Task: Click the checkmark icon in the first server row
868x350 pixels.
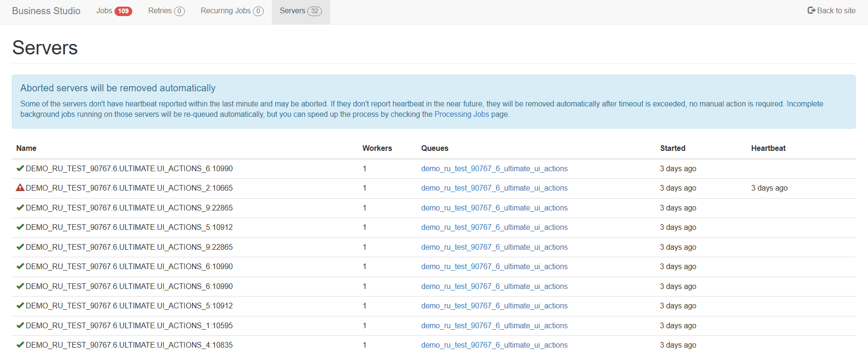Action: 20,168
